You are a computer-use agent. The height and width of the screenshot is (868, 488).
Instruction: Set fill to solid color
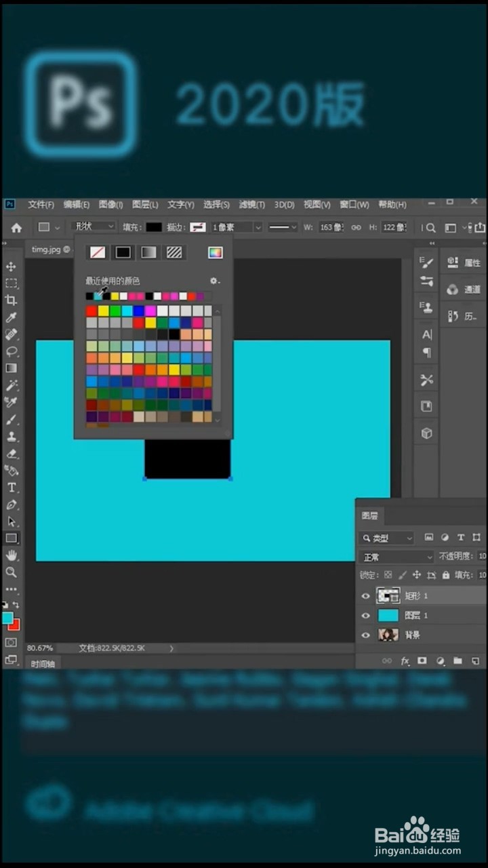(123, 252)
